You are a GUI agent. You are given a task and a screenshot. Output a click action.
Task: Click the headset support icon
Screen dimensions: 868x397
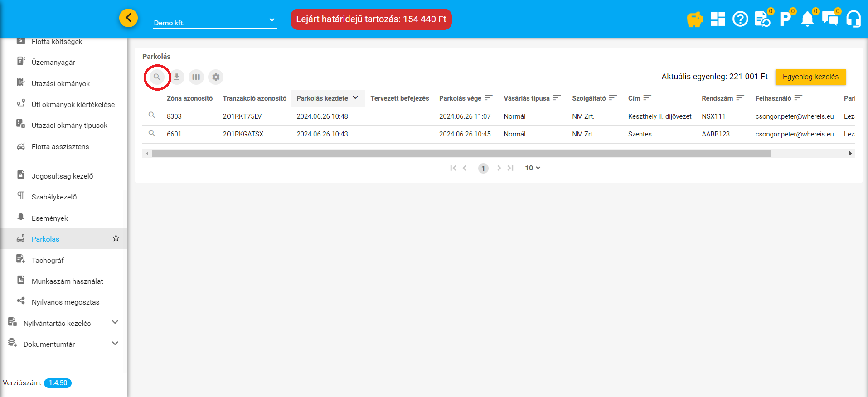click(853, 19)
